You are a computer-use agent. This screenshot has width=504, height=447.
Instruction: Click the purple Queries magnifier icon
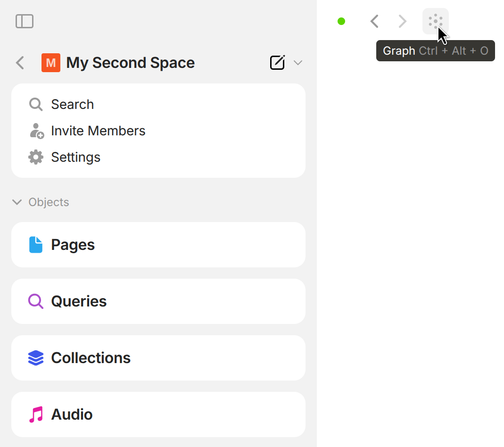[36, 301]
